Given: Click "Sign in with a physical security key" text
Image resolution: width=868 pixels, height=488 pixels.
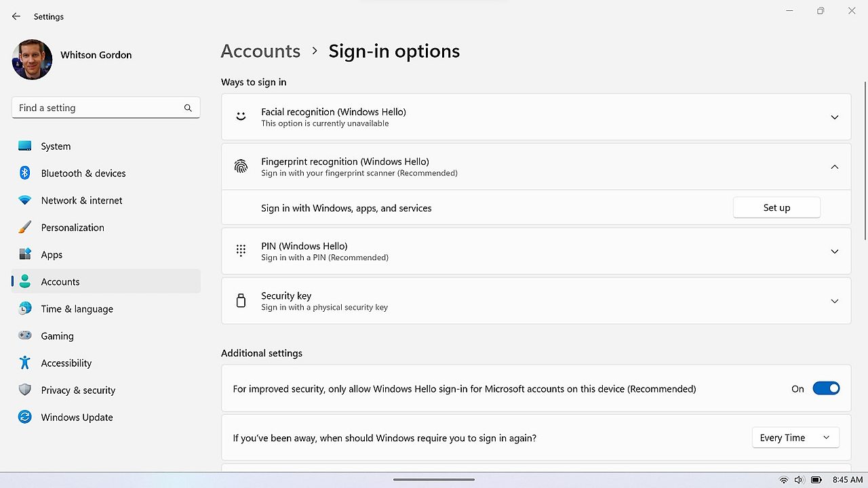Looking at the screenshot, I should (x=324, y=307).
